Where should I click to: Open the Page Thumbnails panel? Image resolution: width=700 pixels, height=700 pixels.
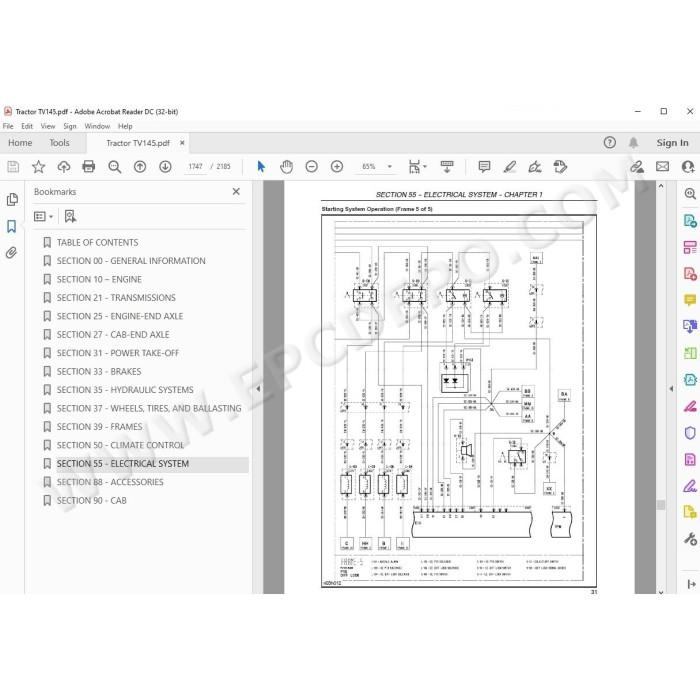point(12,199)
